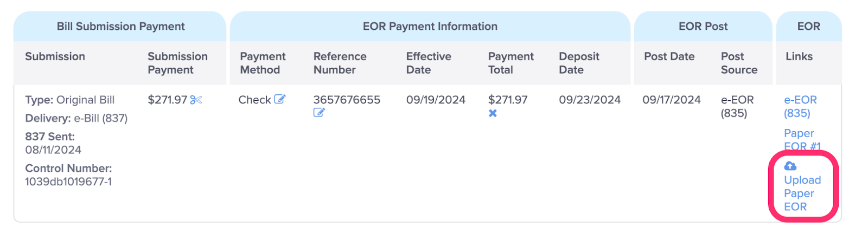
Task: Select reference number 3657676655
Action: click(x=347, y=100)
